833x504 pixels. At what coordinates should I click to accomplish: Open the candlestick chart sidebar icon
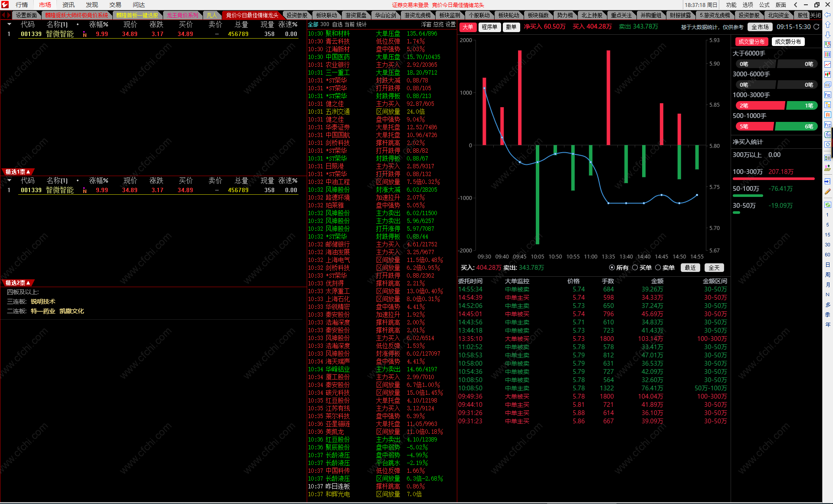coord(828,75)
